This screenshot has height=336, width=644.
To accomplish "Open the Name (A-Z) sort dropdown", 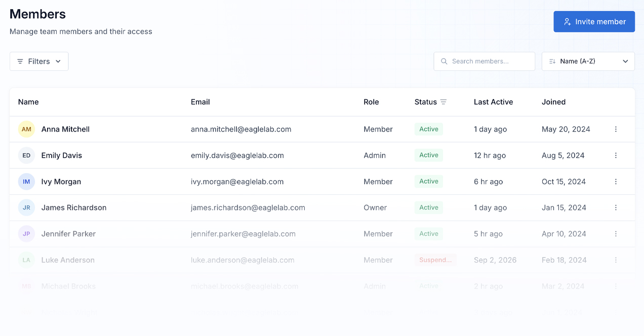I will point(588,61).
